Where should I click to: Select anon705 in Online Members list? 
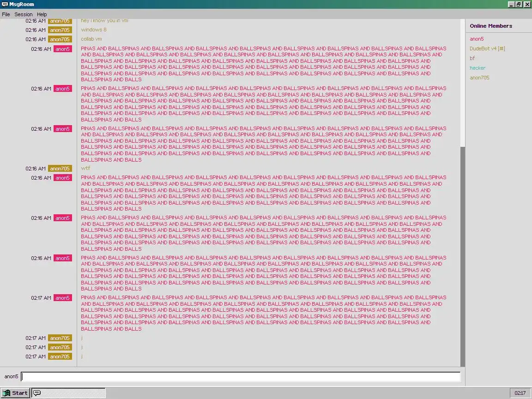coord(479,78)
